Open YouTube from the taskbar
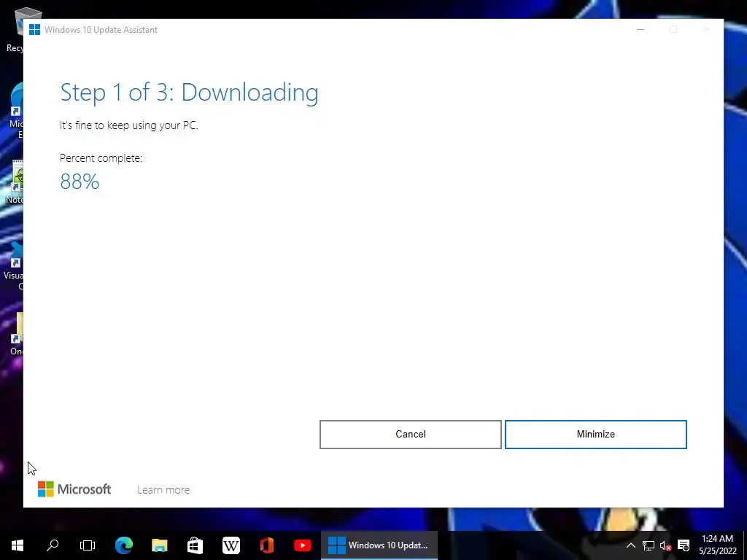This screenshot has width=747, height=560. coord(303,545)
